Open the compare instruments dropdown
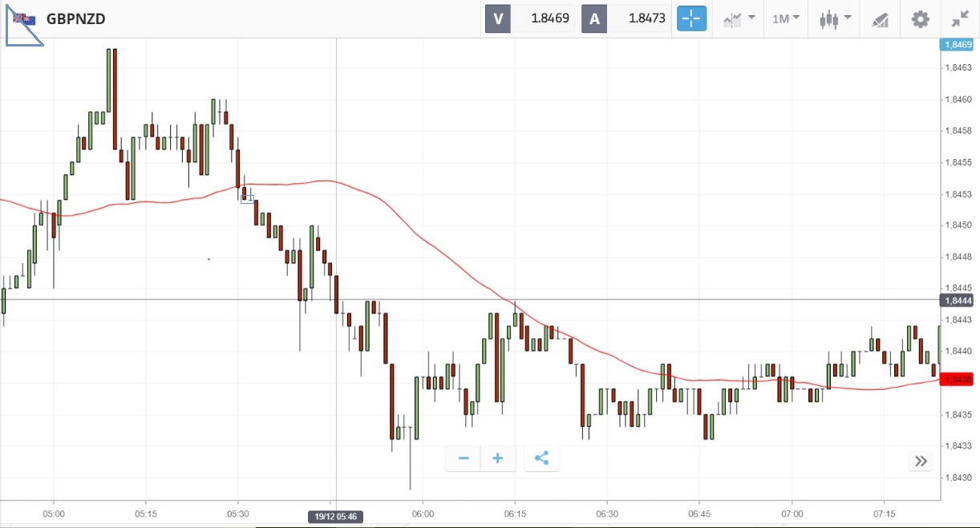This screenshot has height=528, width=980. point(739,18)
